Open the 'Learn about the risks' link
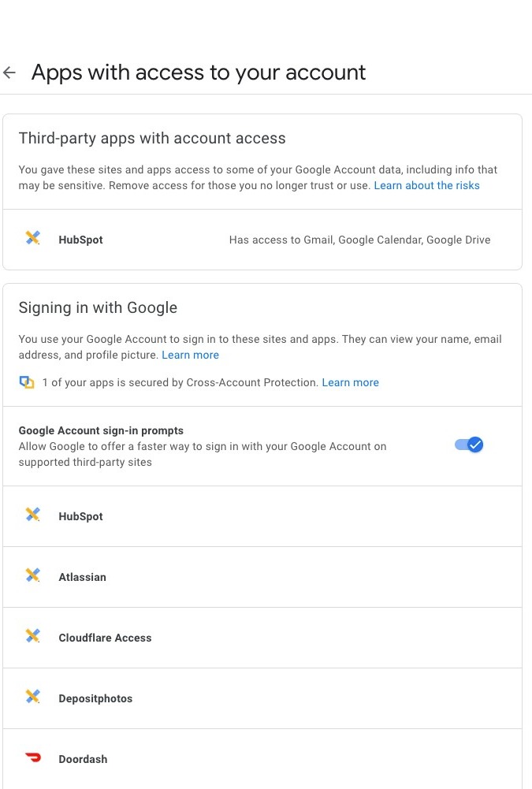Screen dimensions: 532x789 426,185
